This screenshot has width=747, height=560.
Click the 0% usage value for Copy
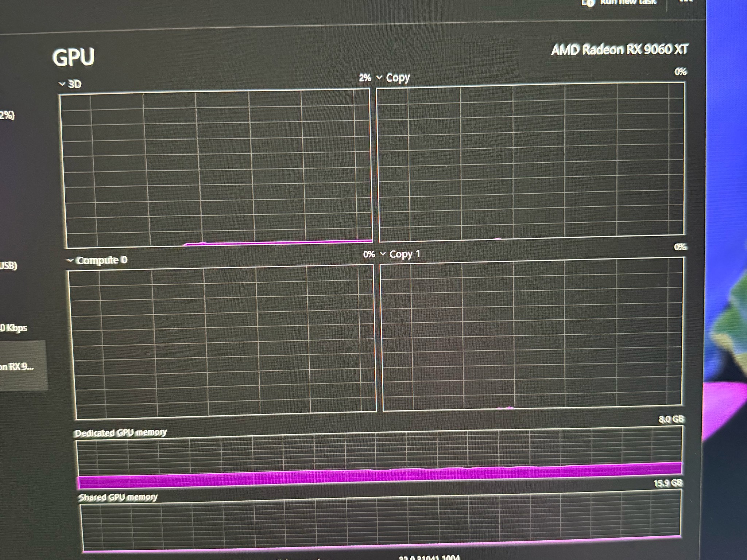(680, 71)
